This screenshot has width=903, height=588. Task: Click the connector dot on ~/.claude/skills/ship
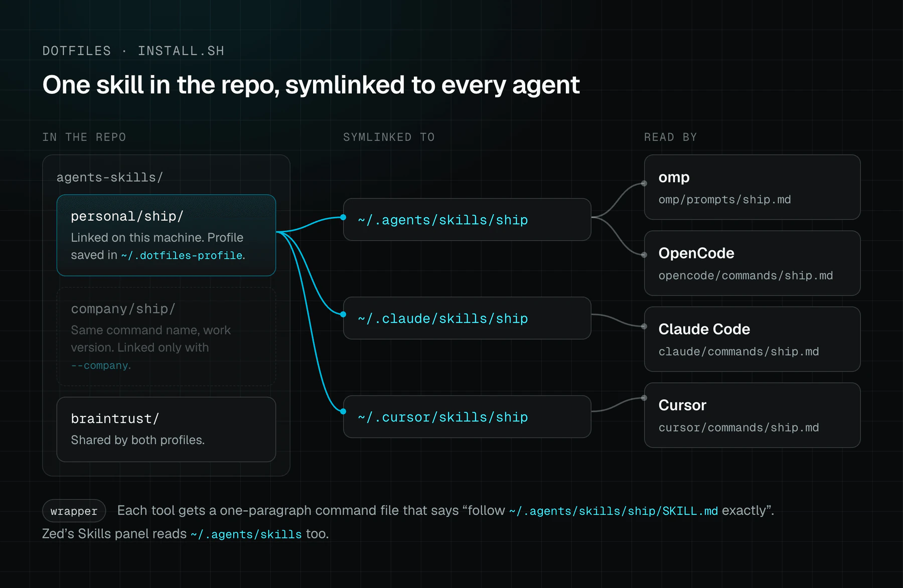coord(343,315)
